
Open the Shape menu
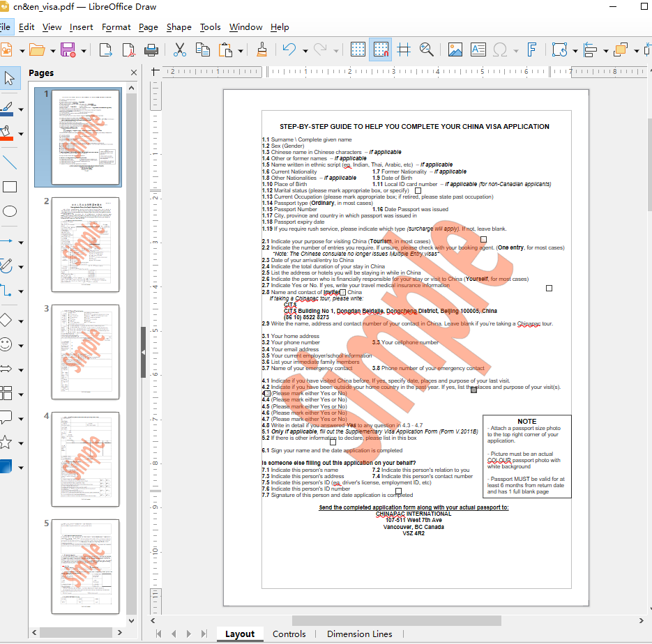179,27
